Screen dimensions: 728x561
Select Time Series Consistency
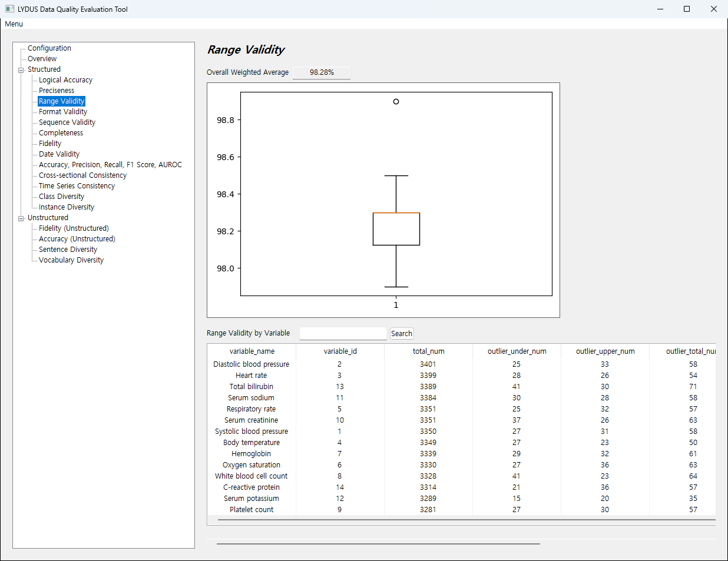tap(77, 186)
